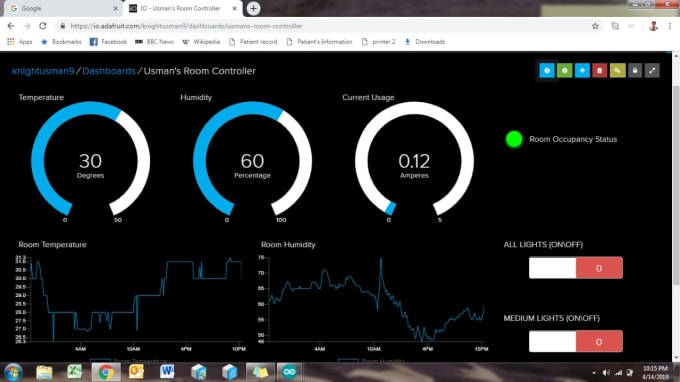Screen dimensions: 680x382
Task: Open the Chrome three-dot menu
Action: (x=670, y=26)
